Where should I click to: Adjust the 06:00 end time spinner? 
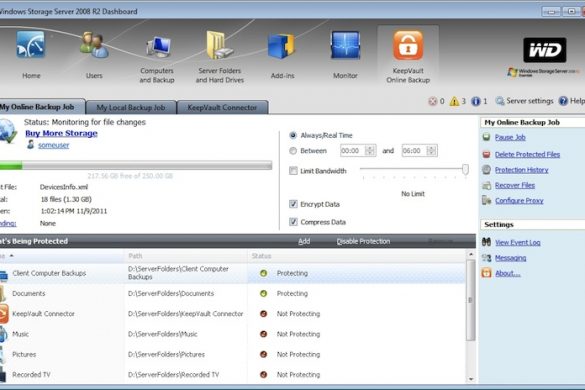(x=431, y=150)
